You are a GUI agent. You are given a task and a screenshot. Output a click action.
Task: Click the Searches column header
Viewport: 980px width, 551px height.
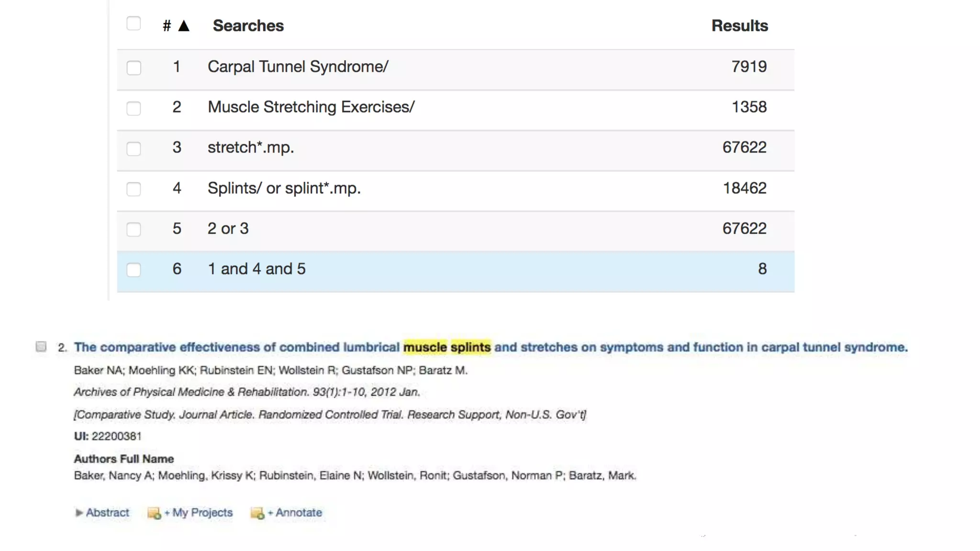pos(248,26)
